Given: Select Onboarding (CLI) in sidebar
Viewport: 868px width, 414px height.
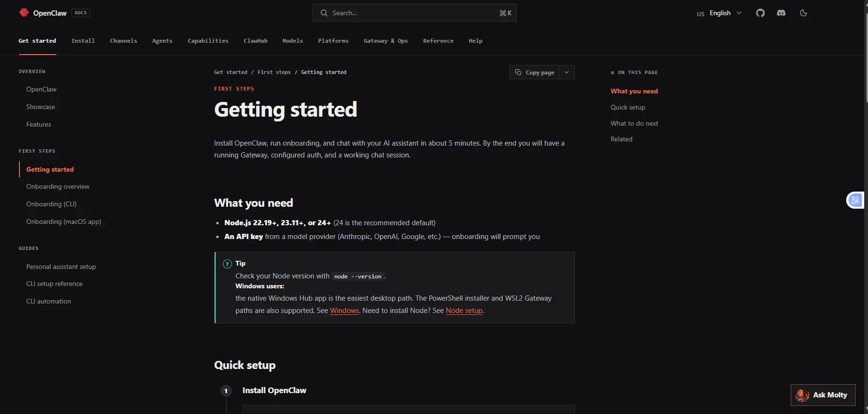Looking at the screenshot, I should point(51,204).
